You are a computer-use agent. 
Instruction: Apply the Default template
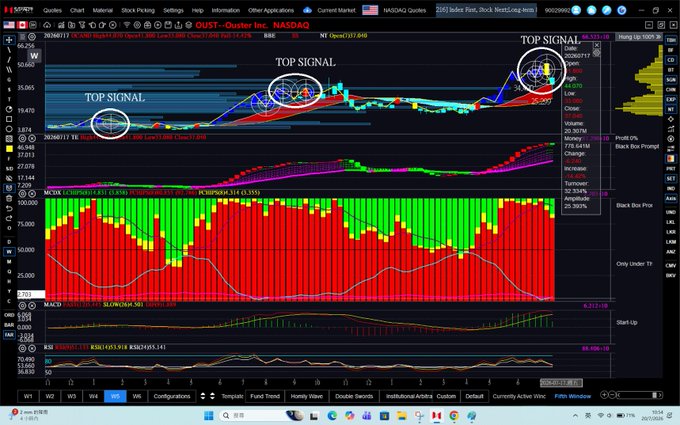[474, 396]
